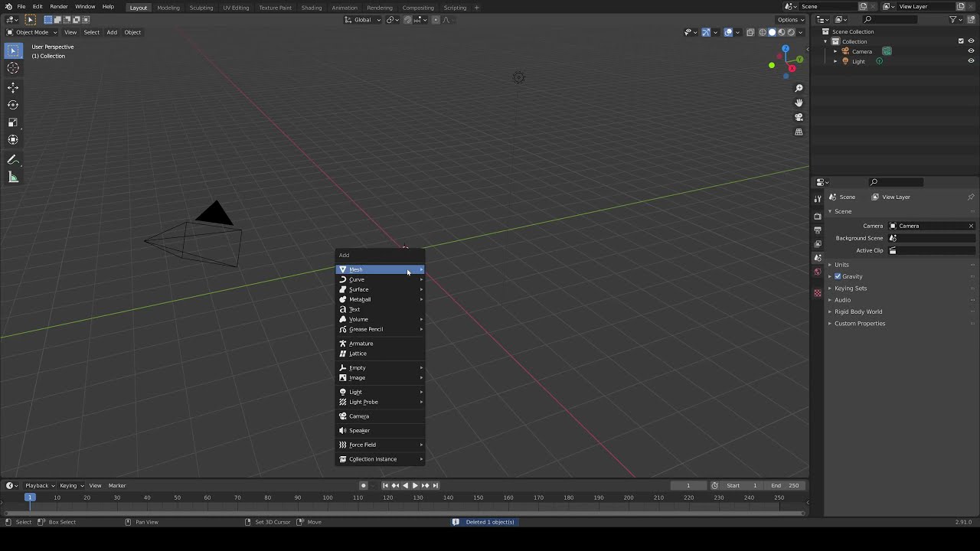The height and width of the screenshot is (551, 980).
Task: Hide the Camera object in the outliner
Action: (x=972, y=51)
